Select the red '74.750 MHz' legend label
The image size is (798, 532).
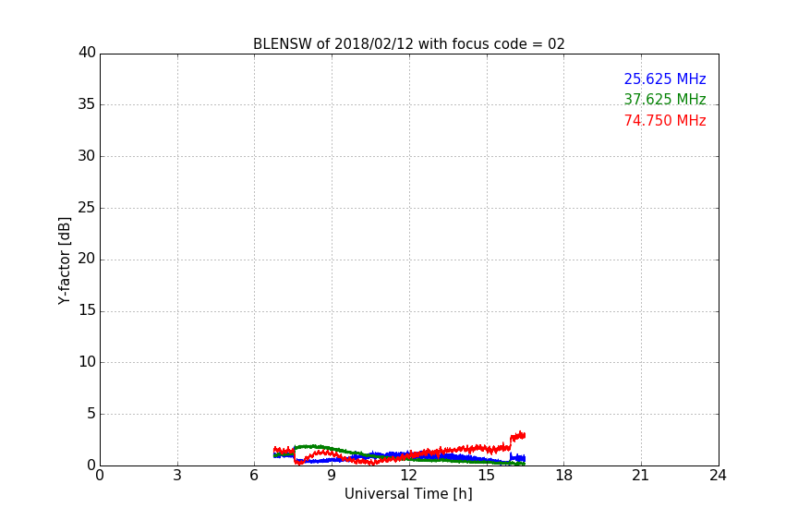[x=665, y=121]
